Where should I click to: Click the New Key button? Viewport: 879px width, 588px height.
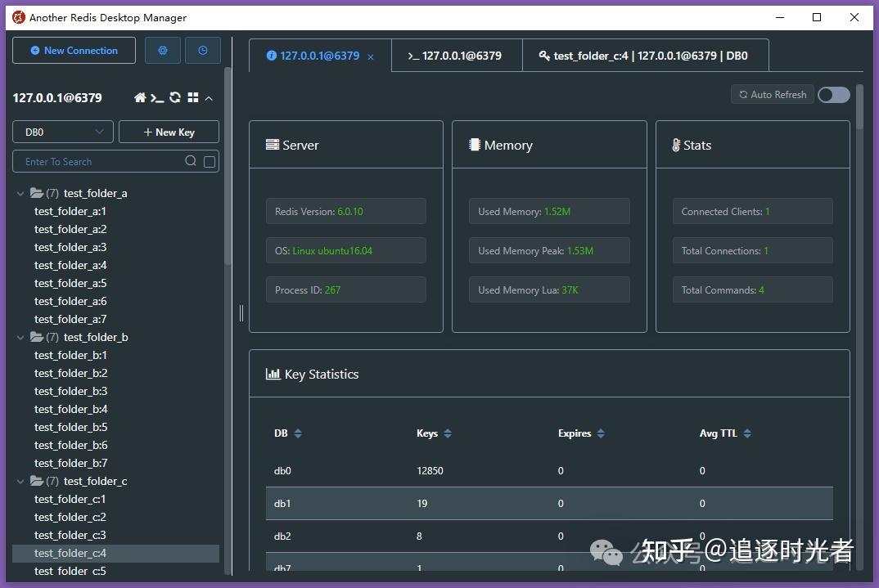pyautogui.click(x=169, y=132)
